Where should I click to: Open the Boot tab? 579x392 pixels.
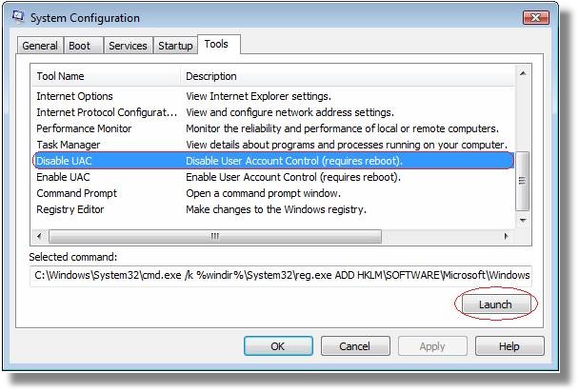pyautogui.click(x=84, y=46)
